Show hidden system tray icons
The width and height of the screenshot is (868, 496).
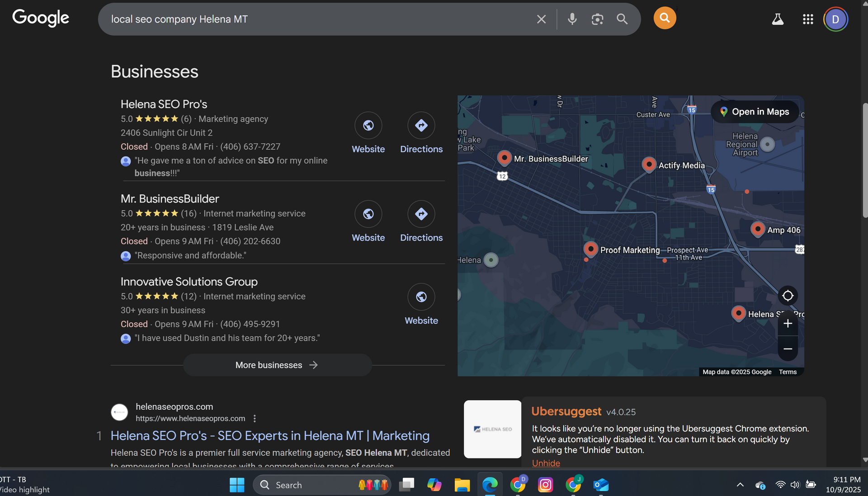pyautogui.click(x=740, y=485)
